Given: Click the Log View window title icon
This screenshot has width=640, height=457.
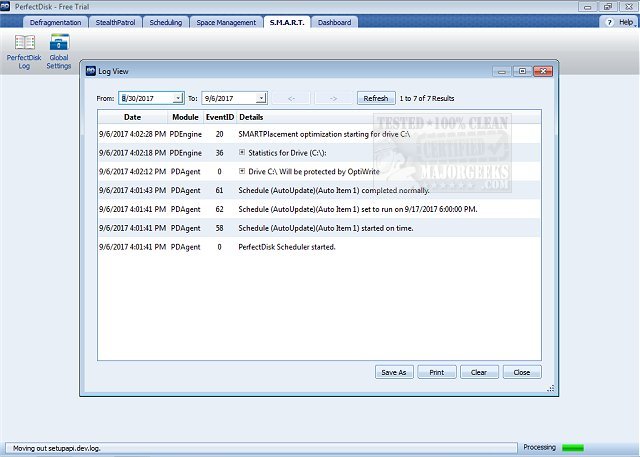Looking at the screenshot, I should tap(91, 71).
